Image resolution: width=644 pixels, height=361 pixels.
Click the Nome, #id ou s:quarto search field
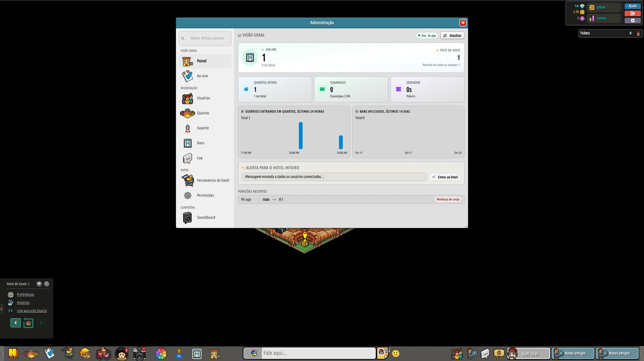click(205, 38)
